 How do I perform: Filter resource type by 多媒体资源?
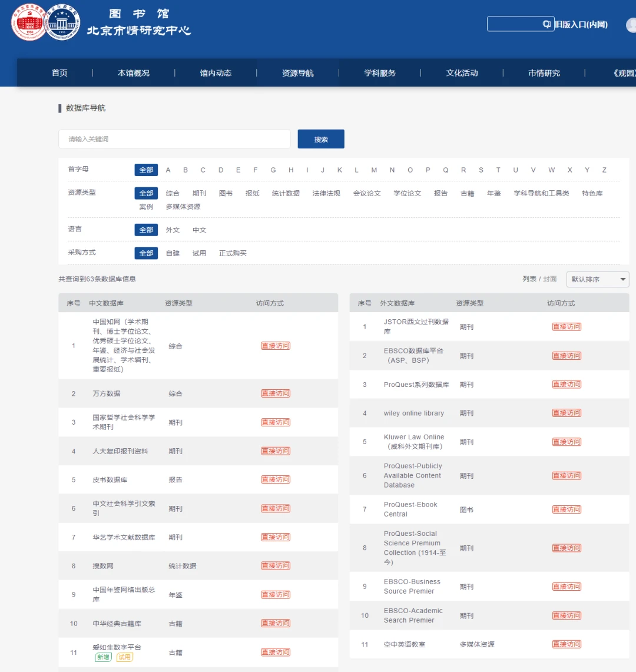coord(183,207)
